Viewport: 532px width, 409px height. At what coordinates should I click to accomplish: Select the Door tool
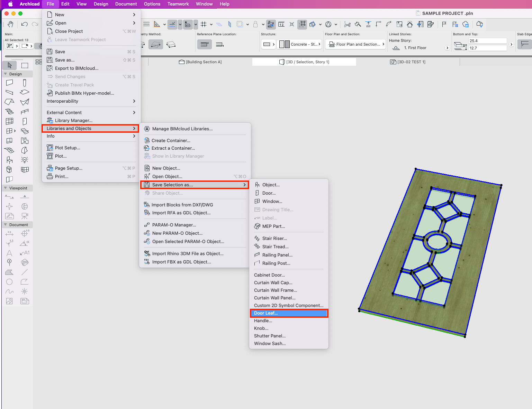[25, 121]
